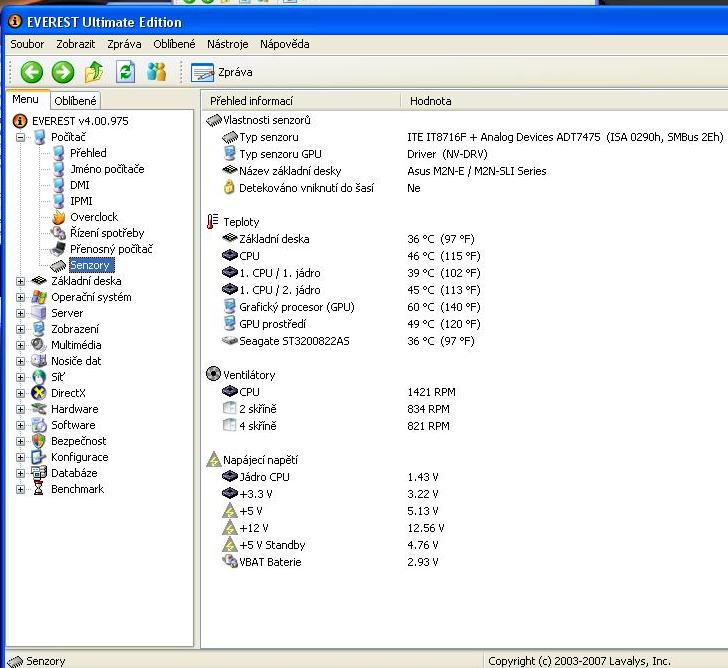Image resolution: width=728 pixels, height=668 pixels.
Task: Expand the Benchmark tree node
Action: (x=20, y=489)
